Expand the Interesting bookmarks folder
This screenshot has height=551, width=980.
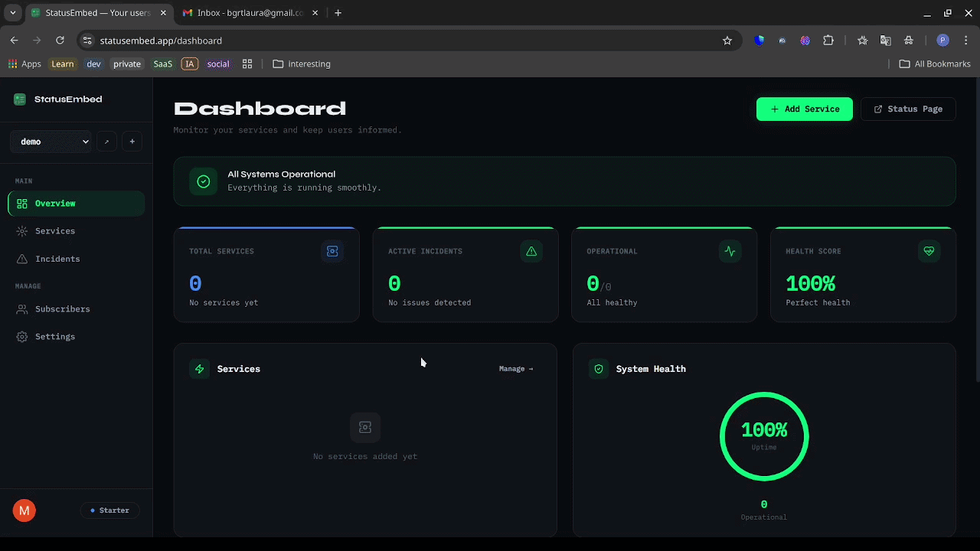click(x=302, y=64)
